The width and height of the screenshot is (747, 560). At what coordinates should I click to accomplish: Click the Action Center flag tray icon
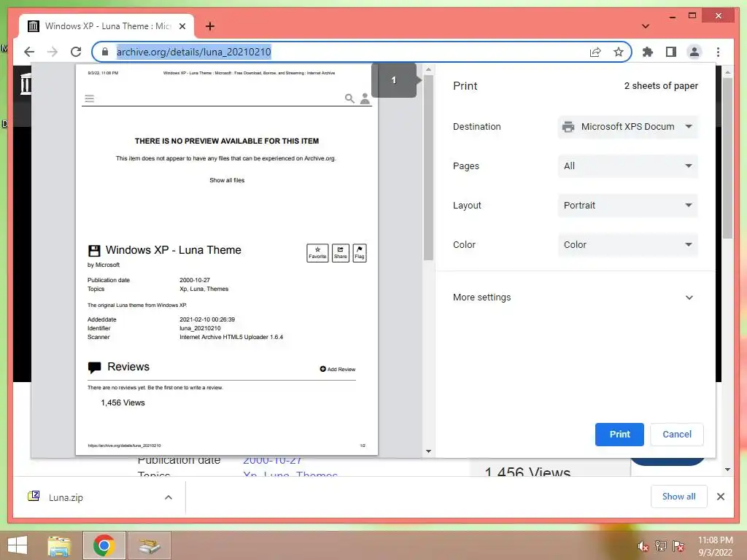pos(678,546)
